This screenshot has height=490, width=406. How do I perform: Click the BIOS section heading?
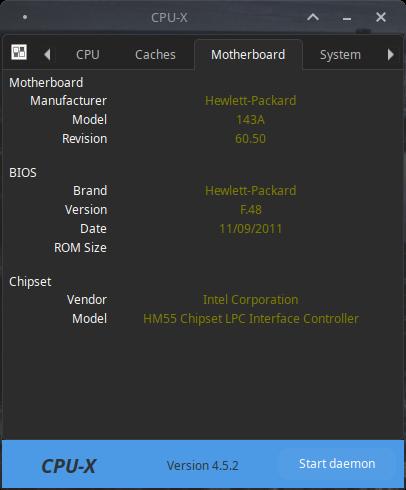[x=23, y=173]
